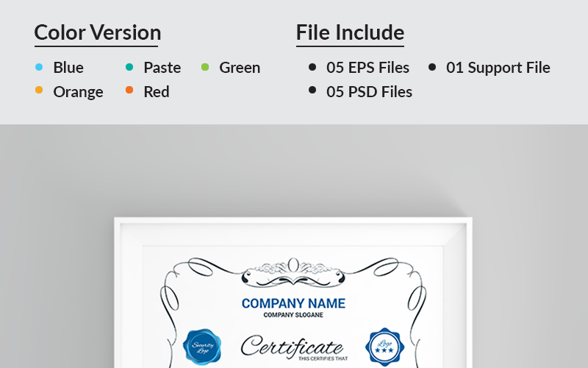Click the 05 EPS Files text
The height and width of the screenshot is (368, 588).
pyautogui.click(x=367, y=68)
